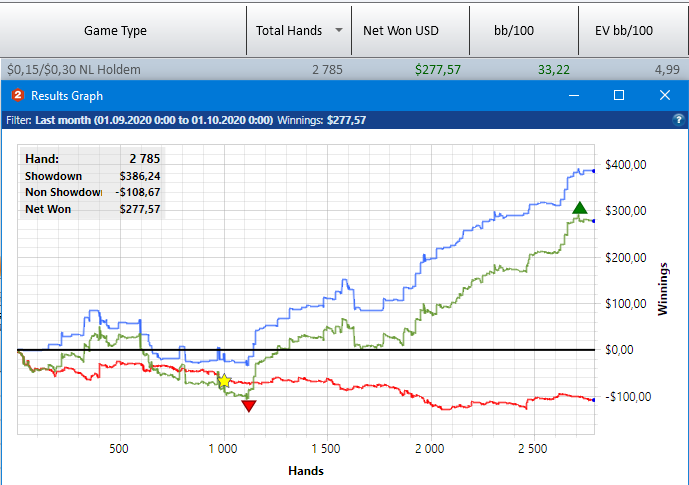Click the Hand: 2 785 legend row
689x485 pixels.
click(x=92, y=159)
